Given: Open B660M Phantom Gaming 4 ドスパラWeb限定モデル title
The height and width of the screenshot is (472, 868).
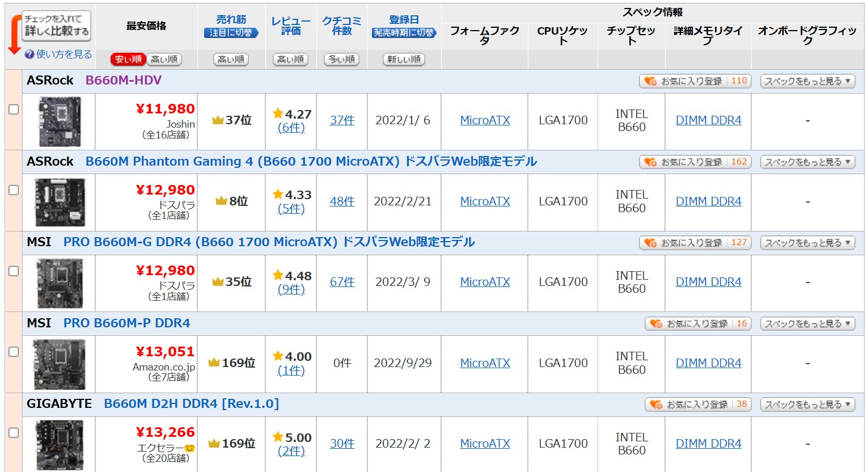Looking at the screenshot, I should click(x=311, y=161).
